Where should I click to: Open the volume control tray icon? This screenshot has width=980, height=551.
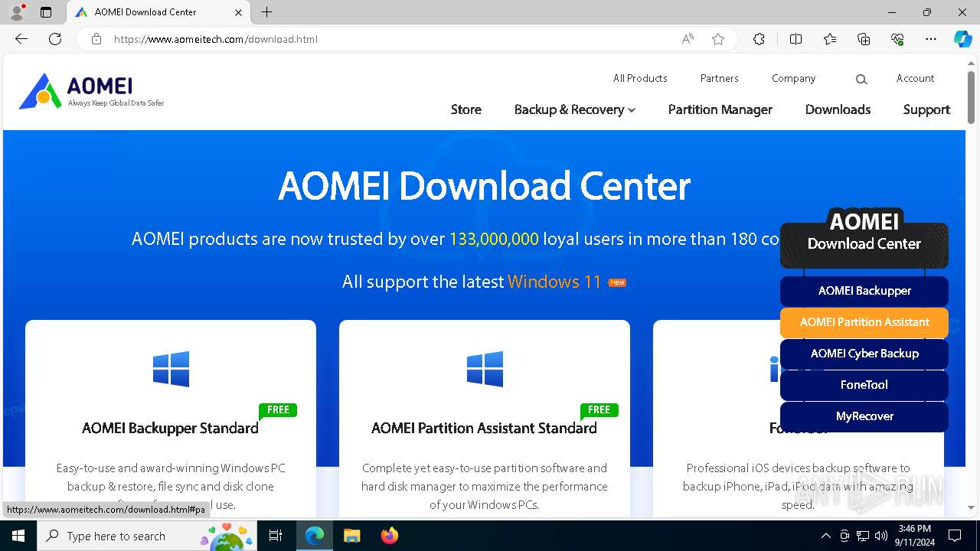[x=881, y=536]
